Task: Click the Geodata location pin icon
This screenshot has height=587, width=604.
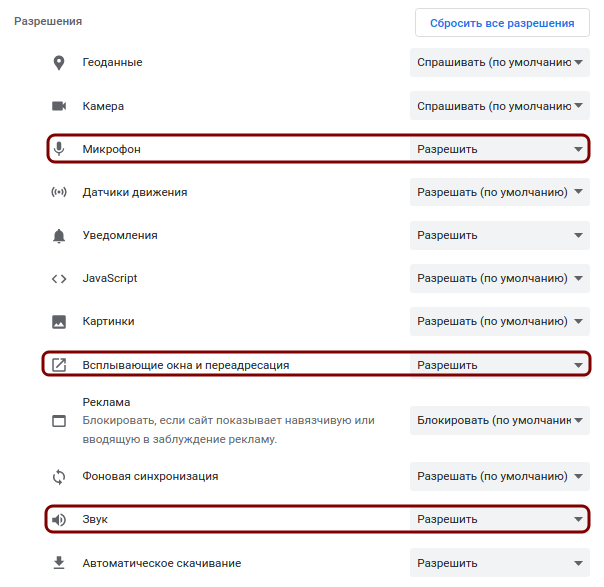Action: point(59,63)
